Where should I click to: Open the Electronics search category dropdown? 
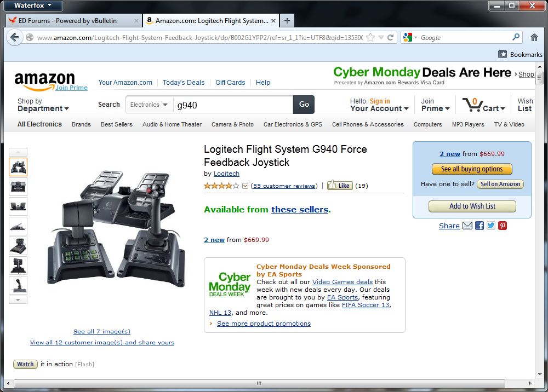click(149, 105)
